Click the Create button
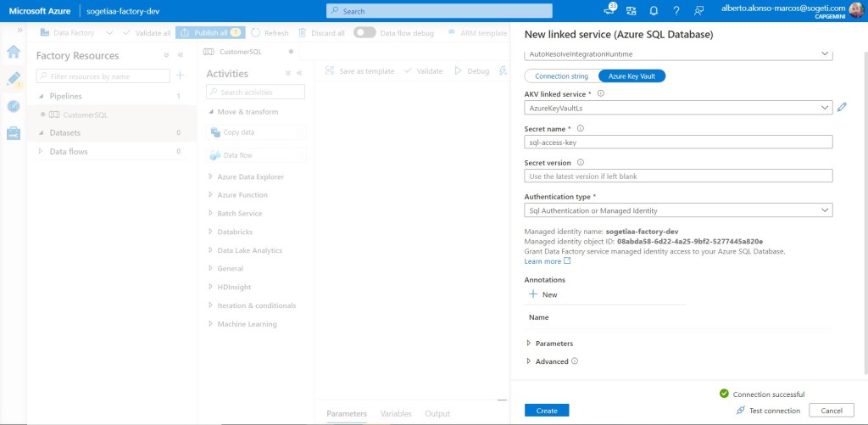The width and height of the screenshot is (868, 425). pos(547,411)
